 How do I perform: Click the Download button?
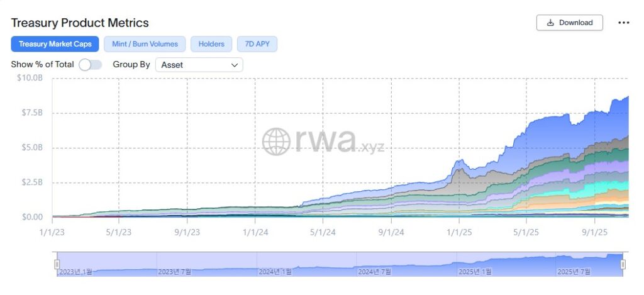click(569, 23)
